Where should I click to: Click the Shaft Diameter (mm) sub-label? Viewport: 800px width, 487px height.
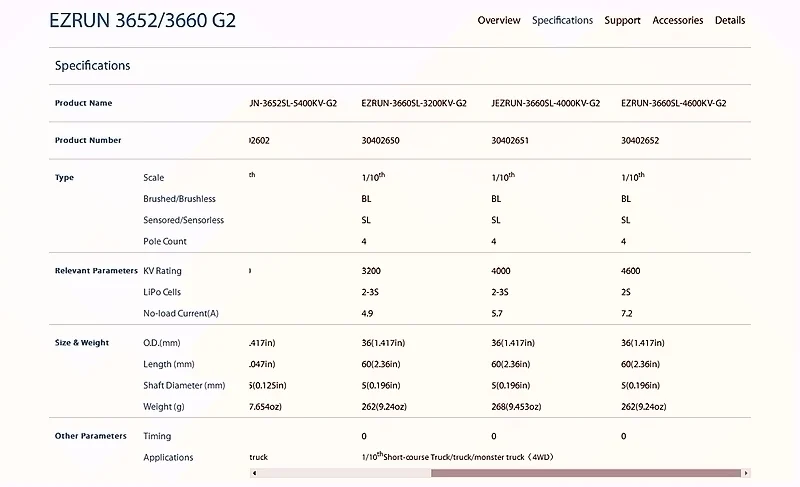[184, 386]
